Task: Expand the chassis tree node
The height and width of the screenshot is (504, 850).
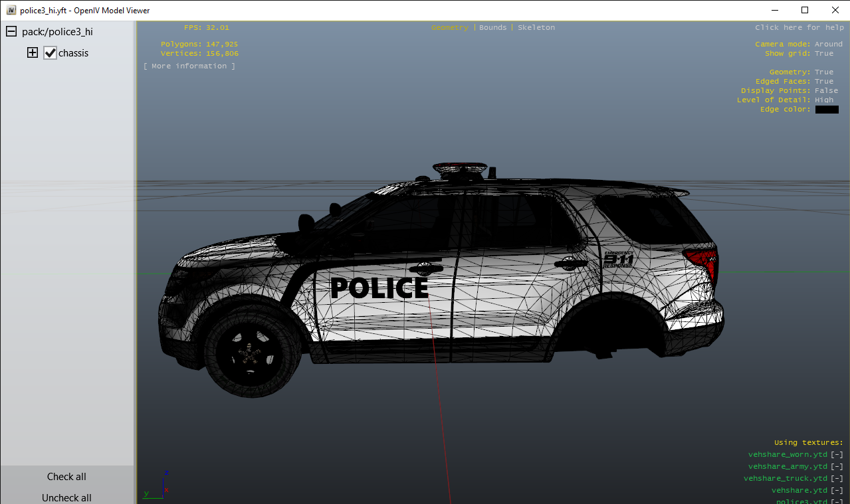Action: click(33, 53)
